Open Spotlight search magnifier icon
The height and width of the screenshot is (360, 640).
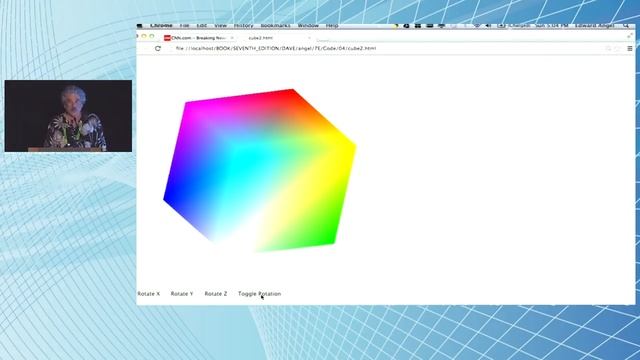[x=626, y=25]
